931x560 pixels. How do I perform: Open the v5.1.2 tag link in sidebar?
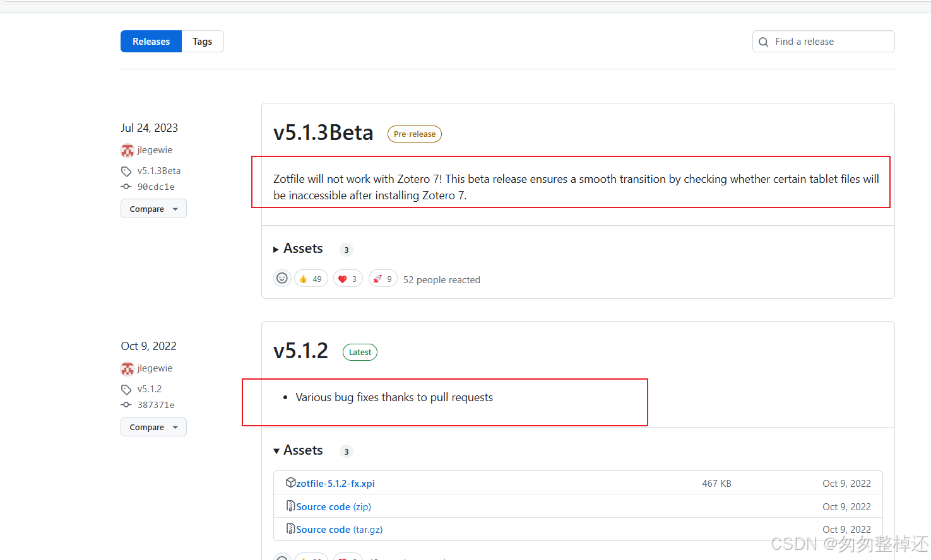coord(150,389)
